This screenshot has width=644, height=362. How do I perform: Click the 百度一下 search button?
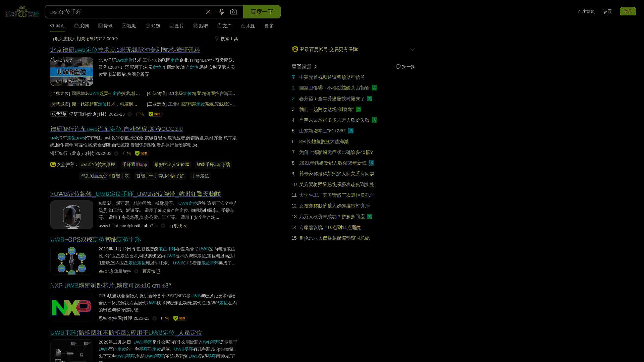(262, 12)
